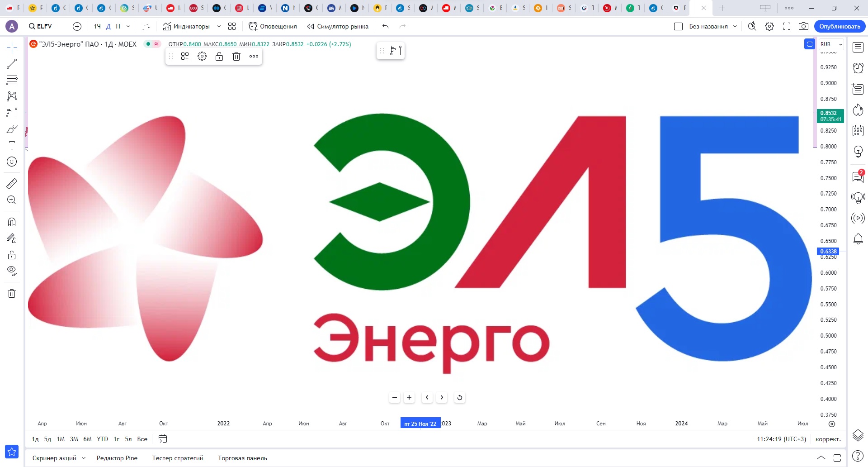Hide all drawings with eye icon
The width and height of the screenshot is (868, 467).
(x=12, y=271)
